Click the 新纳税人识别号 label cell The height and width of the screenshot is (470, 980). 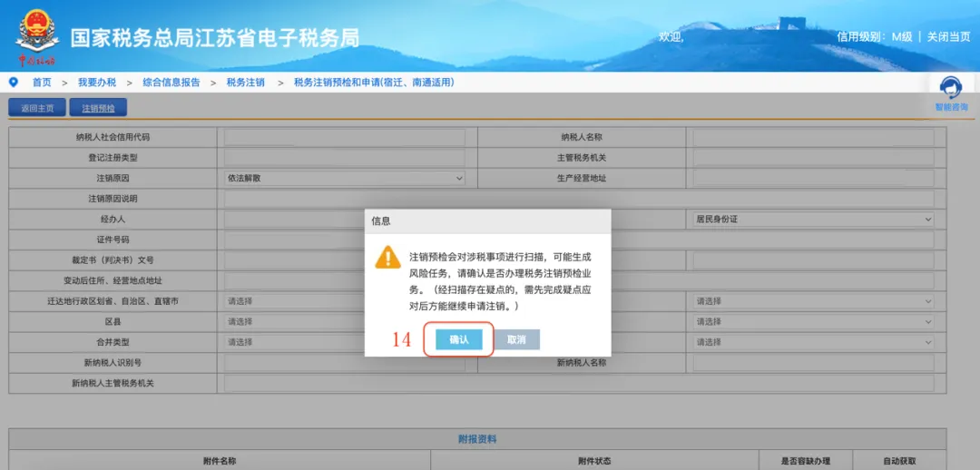click(x=113, y=363)
